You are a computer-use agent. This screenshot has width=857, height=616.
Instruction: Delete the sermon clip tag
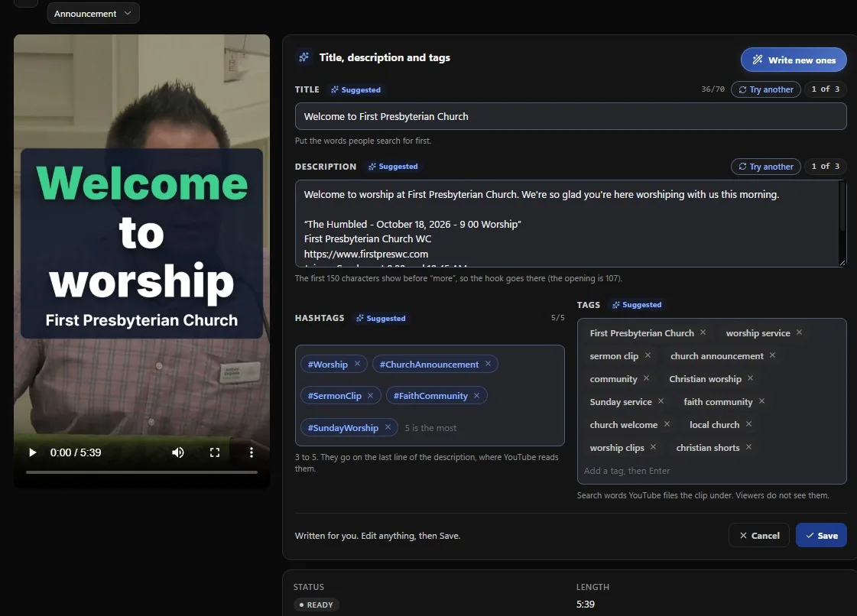(648, 355)
